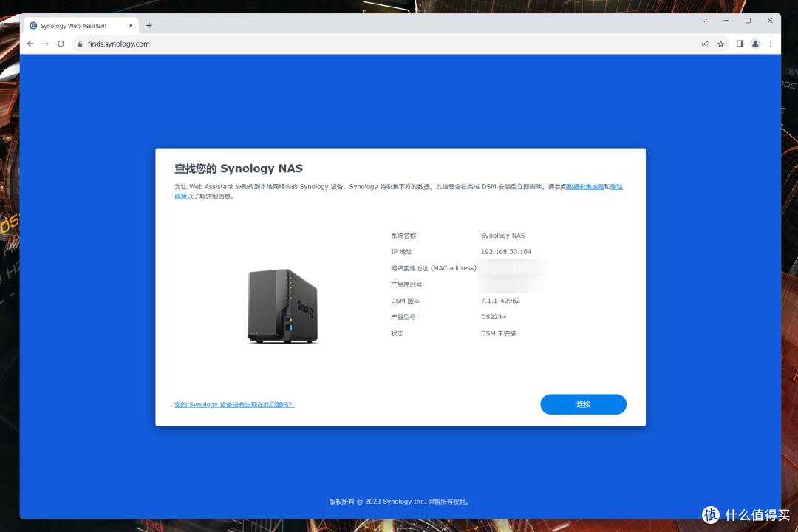
Task: Click the DS224+ NAS device image
Action: click(x=283, y=306)
